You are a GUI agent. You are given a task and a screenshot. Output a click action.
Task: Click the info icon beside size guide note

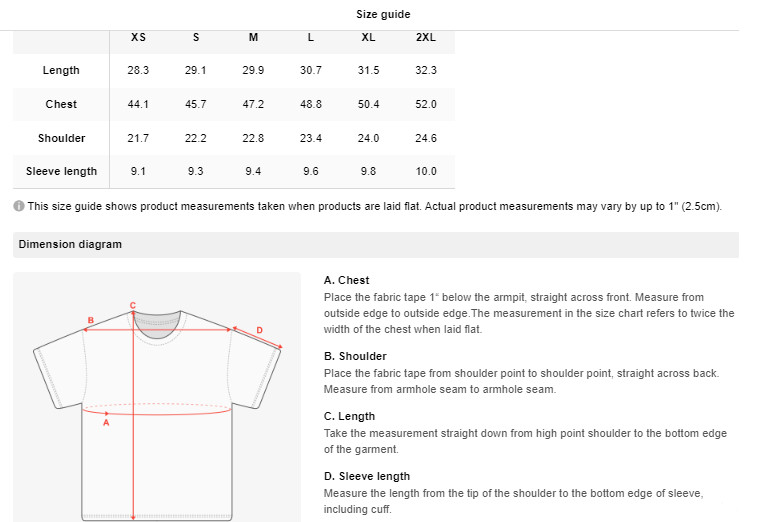coord(19,206)
